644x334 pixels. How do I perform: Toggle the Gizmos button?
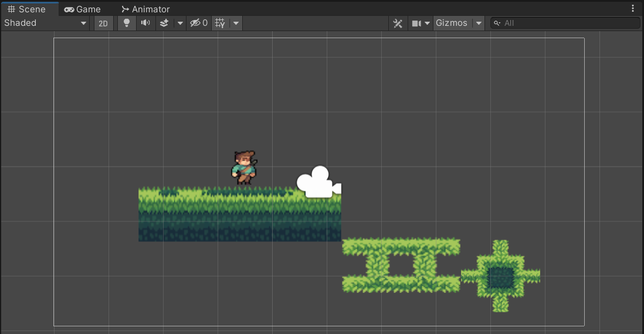(x=452, y=23)
